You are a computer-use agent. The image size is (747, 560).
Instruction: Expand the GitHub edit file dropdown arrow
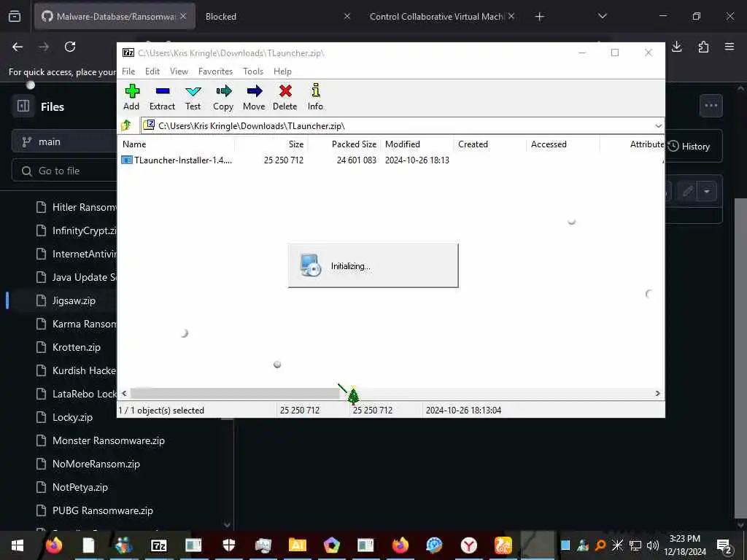tap(707, 192)
